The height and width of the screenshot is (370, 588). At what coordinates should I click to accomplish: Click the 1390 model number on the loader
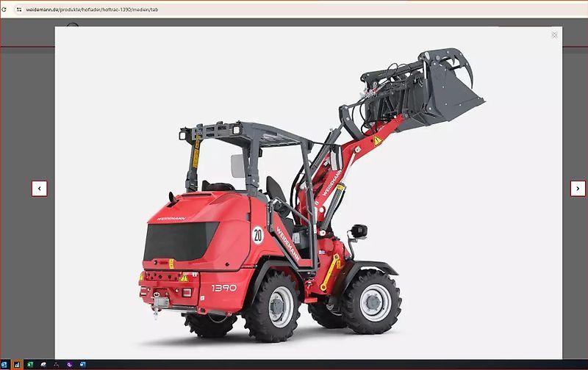(x=224, y=288)
